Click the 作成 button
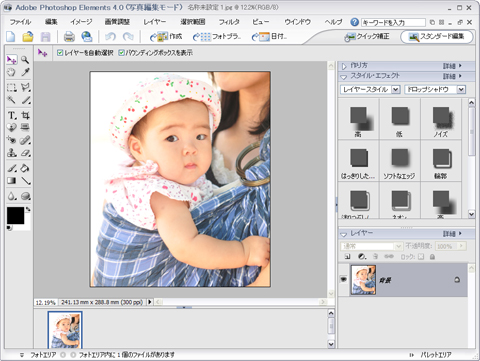The width and height of the screenshot is (480, 361). coord(166,36)
